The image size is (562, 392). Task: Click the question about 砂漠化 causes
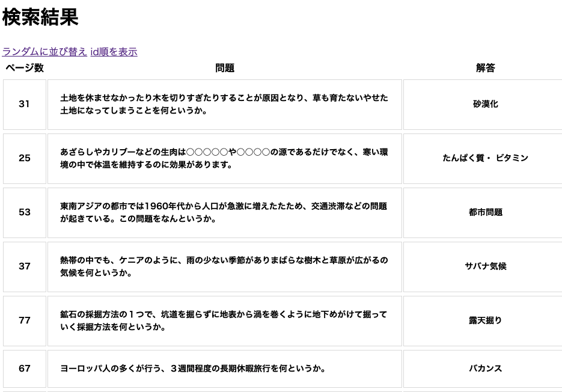tap(224, 104)
